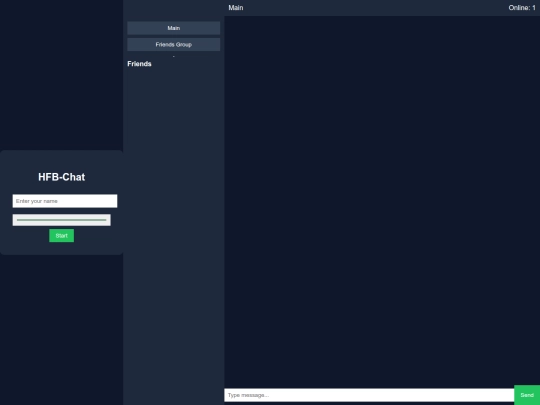Click the Main title in chat header
Image resolution: width=540 pixels, height=405 pixels.
click(x=236, y=8)
